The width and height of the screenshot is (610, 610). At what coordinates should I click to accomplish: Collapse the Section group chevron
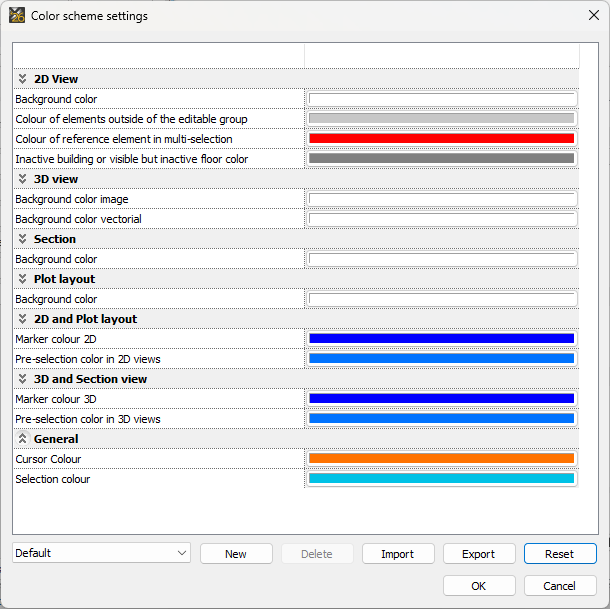point(22,239)
